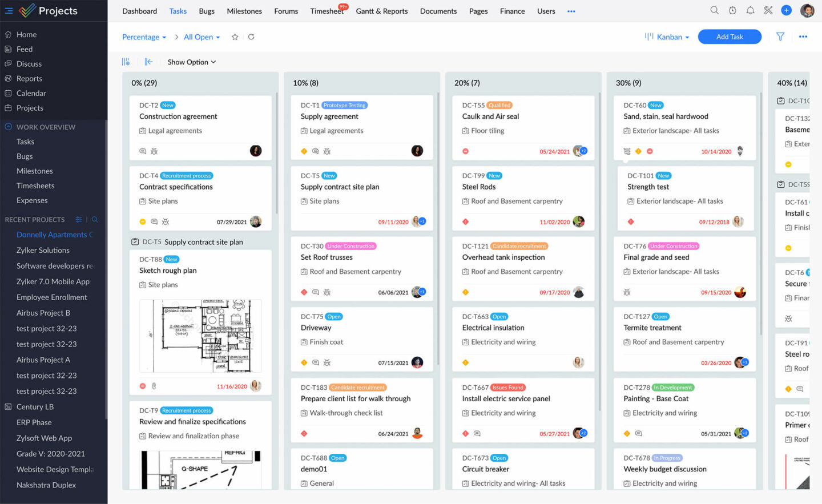The width and height of the screenshot is (822, 504).
Task: Open the three-dot more options beside filter
Action: point(803,37)
